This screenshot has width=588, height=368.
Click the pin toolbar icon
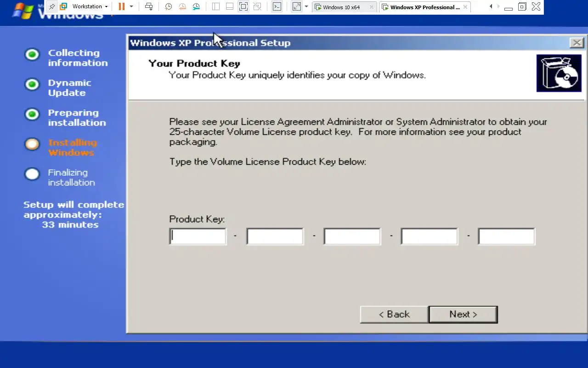point(52,7)
